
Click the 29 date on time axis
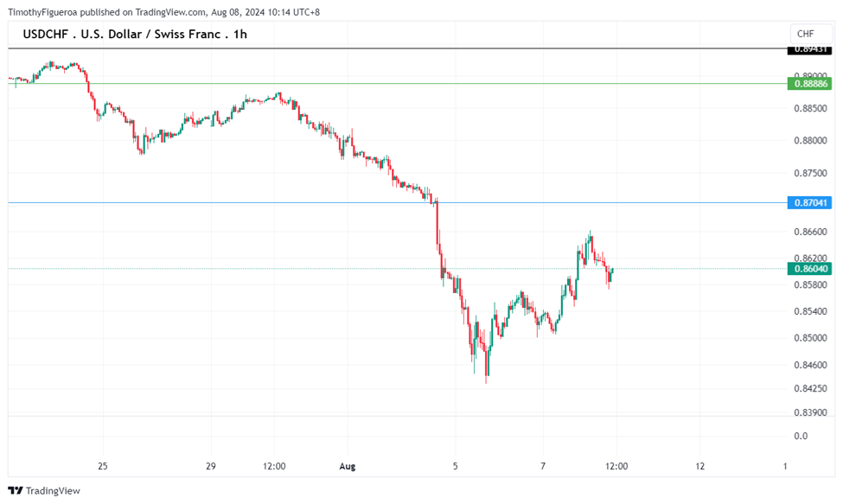pyautogui.click(x=211, y=467)
